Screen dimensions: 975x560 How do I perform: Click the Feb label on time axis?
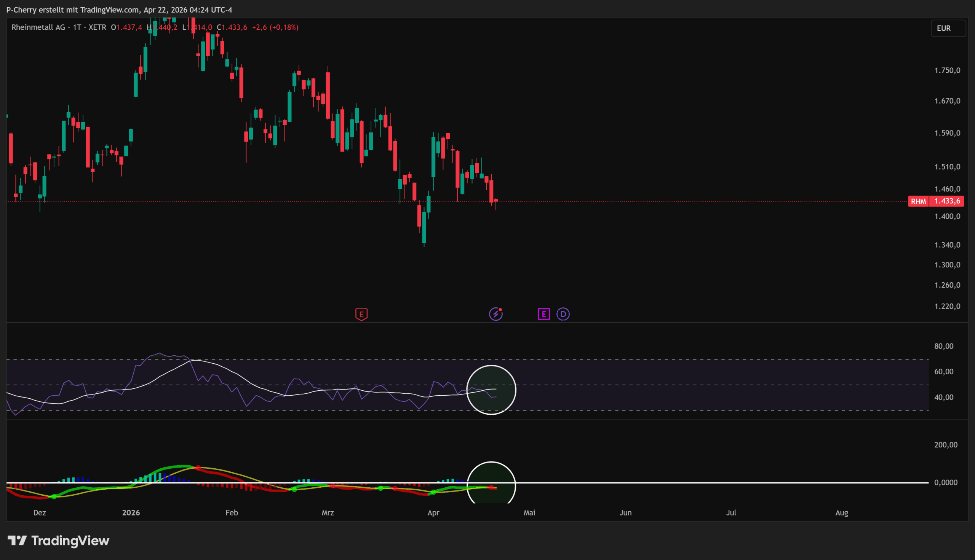point(231,513)
